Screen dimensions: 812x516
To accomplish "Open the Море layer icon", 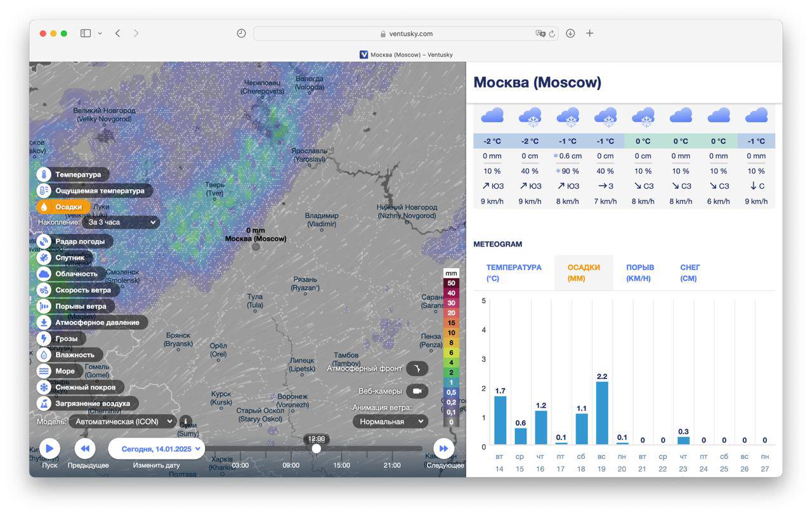I will pos(43,371).
